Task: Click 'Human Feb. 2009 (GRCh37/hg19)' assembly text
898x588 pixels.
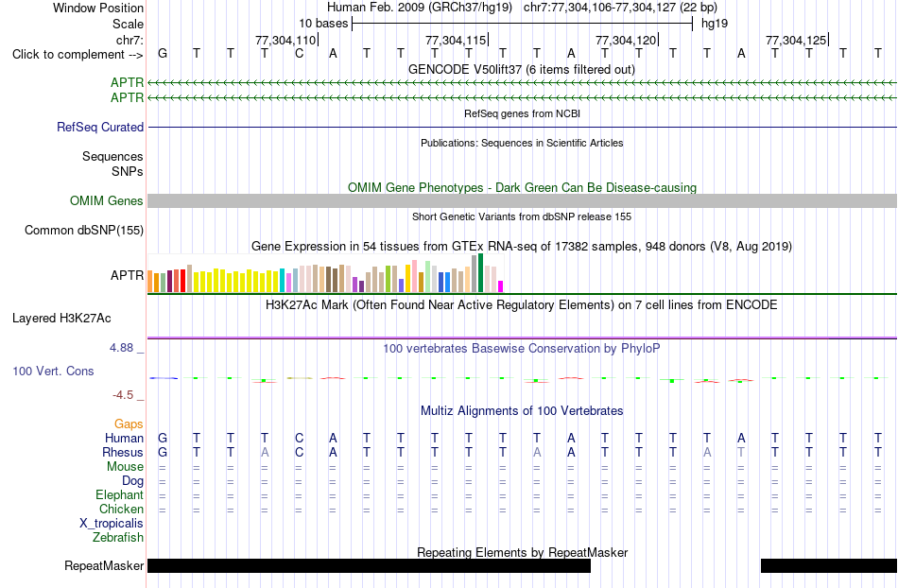Action: (419, 8)
